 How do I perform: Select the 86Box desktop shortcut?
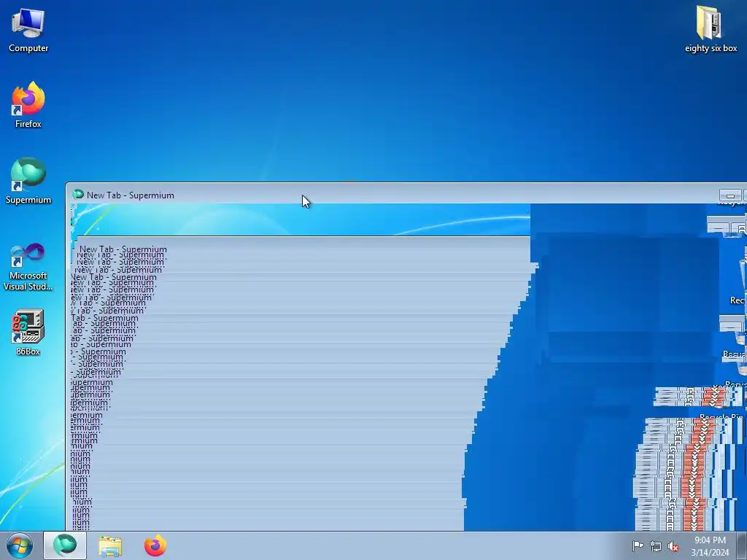pos(28,332)
